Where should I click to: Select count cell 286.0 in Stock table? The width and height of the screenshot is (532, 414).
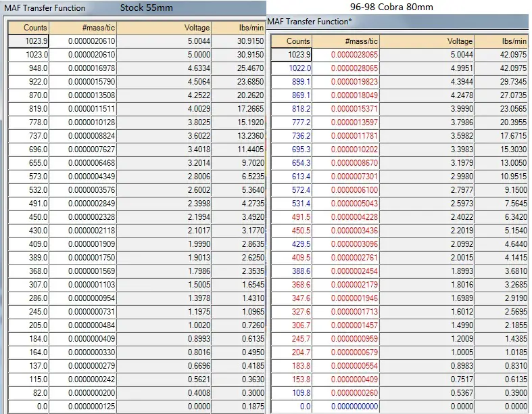[28, 298]
